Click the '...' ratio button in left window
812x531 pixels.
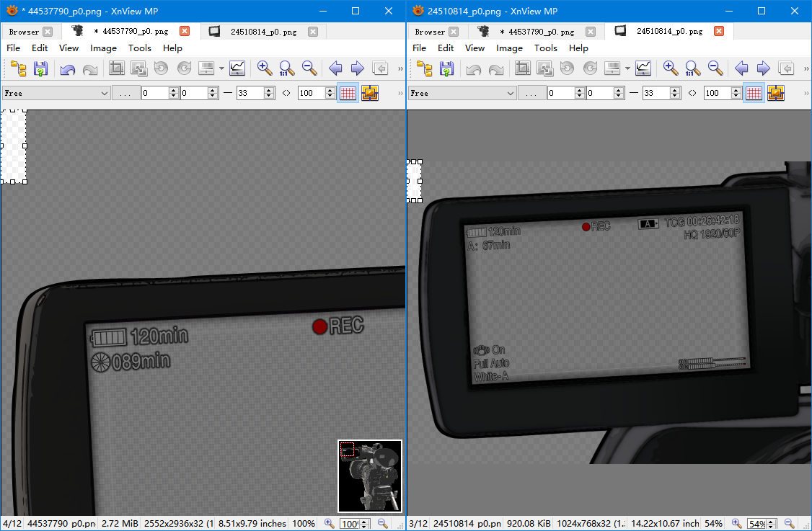coord(126,93)
